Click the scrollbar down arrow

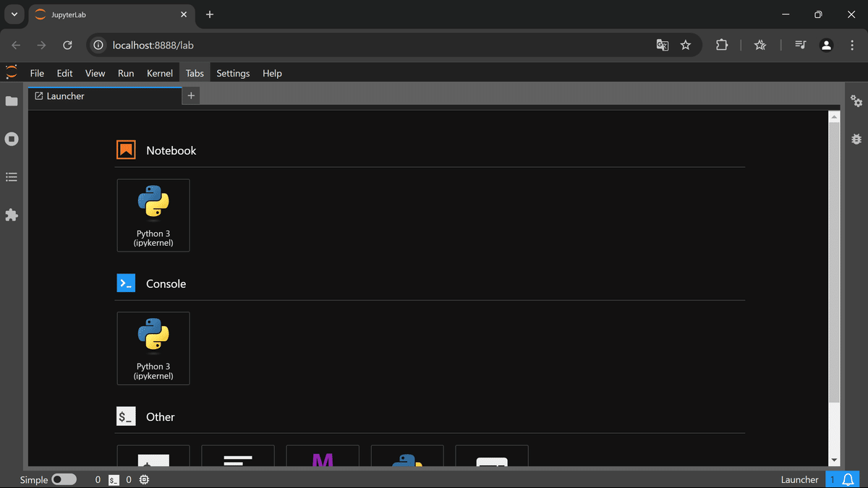[834, 460]
